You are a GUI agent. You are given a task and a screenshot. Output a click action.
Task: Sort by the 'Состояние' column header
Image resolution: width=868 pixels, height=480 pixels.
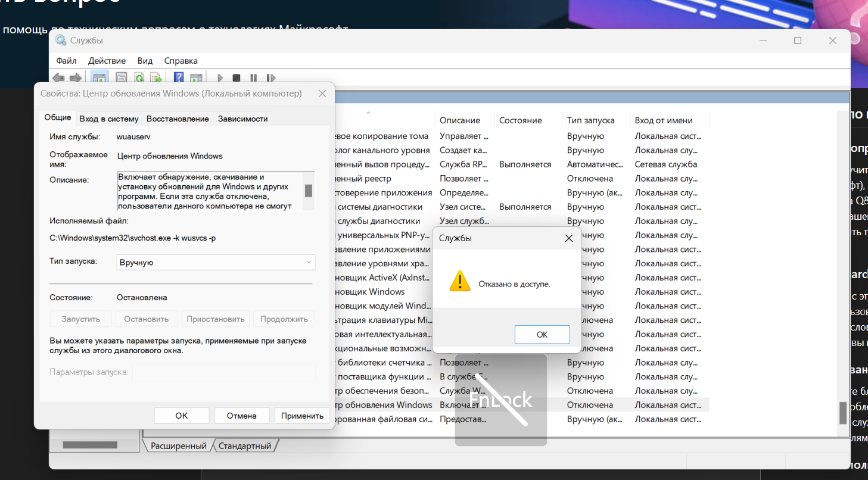[521, 120]
